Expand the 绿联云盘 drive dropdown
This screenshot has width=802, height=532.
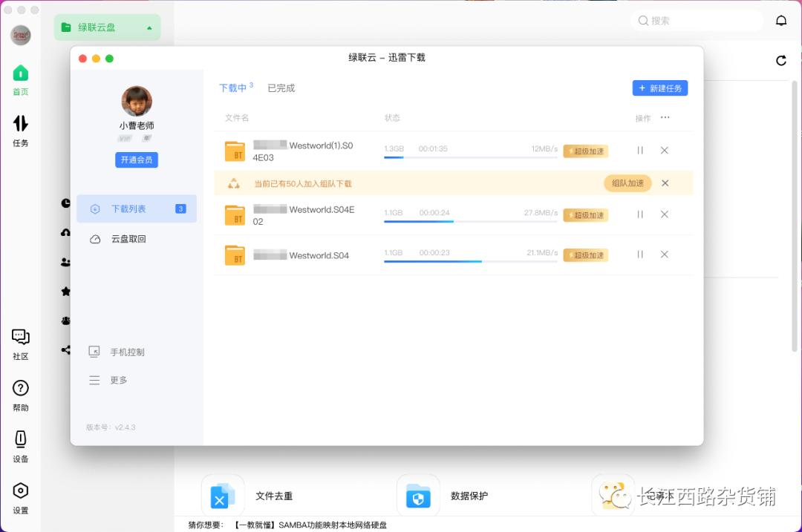click(107, 27)
